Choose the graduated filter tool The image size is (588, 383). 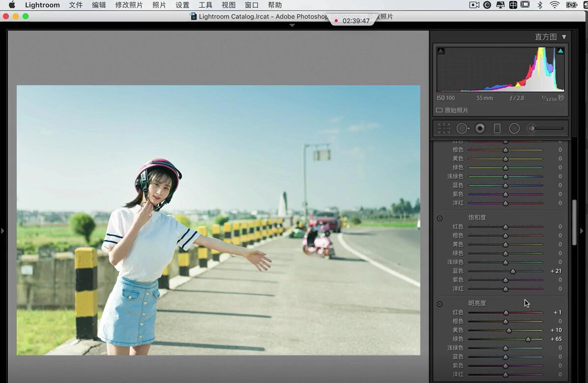coord(497,128)
